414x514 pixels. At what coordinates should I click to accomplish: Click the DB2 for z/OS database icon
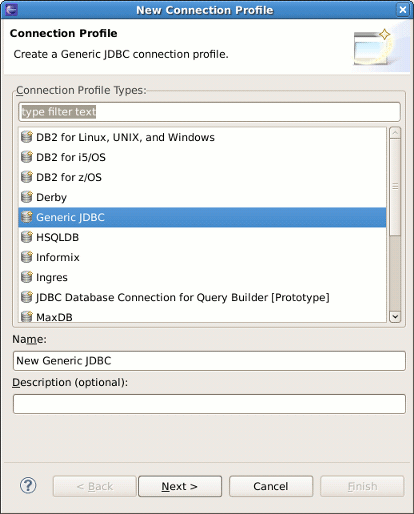pos(27,177)
